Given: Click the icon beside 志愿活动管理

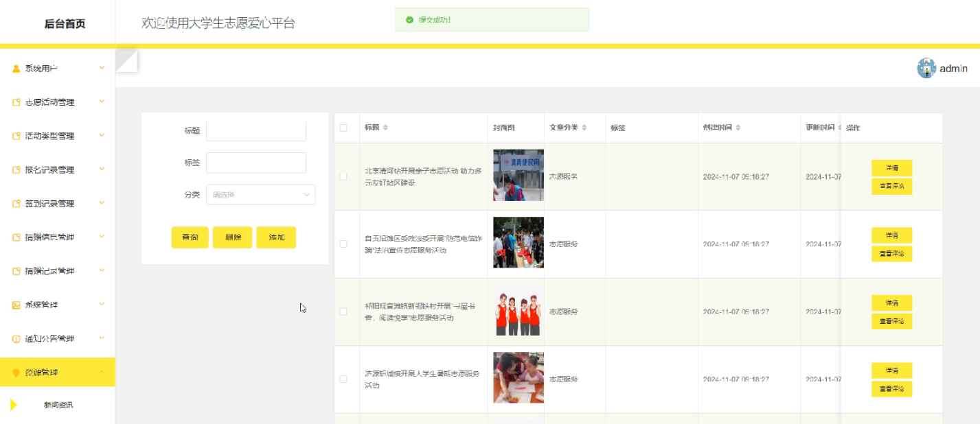Looking at the screenshot, I should pos(16,102).
